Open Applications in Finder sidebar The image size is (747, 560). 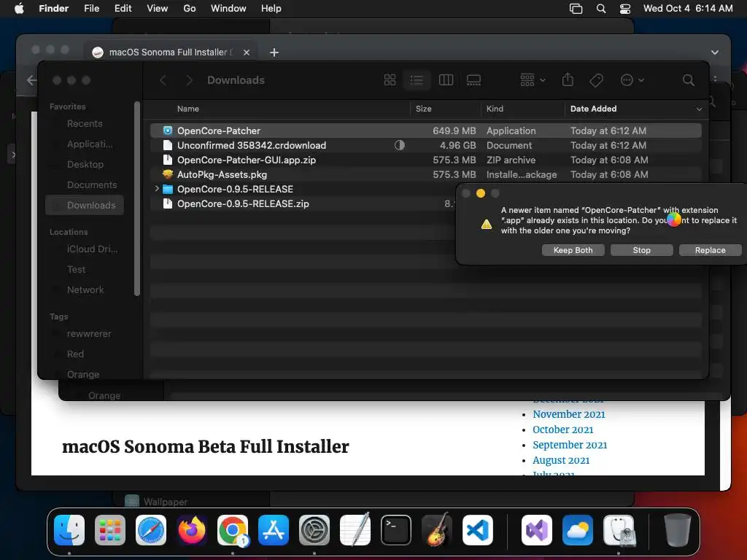click(90, 144)
